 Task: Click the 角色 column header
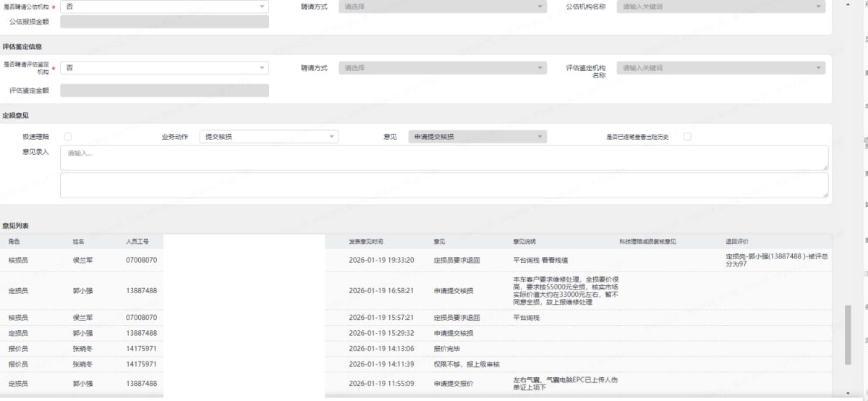click(x=14, y=241)
